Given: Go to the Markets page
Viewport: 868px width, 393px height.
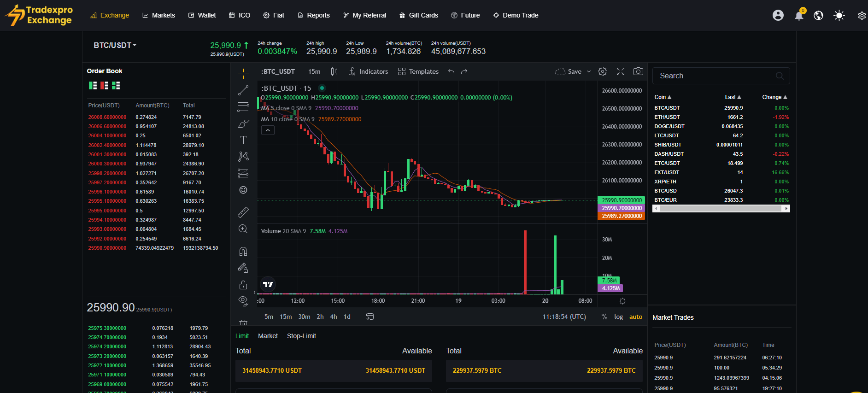Looking at the screenshot, I should click(x=158, y=15).
